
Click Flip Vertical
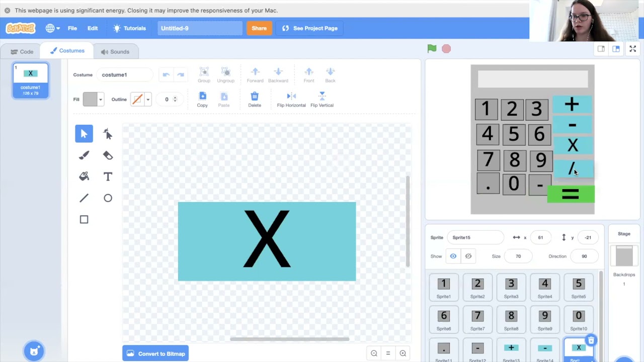click(322, 100)
